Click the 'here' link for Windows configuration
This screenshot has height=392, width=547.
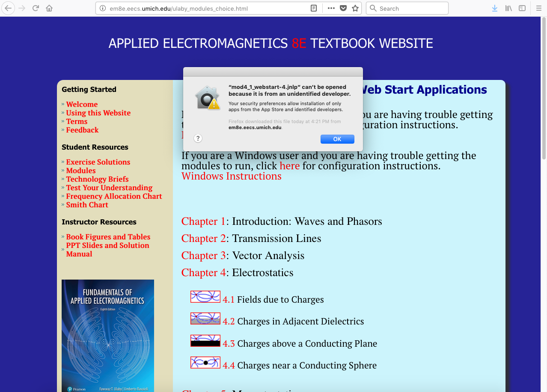pyautogui.click(x=290, y=166)
